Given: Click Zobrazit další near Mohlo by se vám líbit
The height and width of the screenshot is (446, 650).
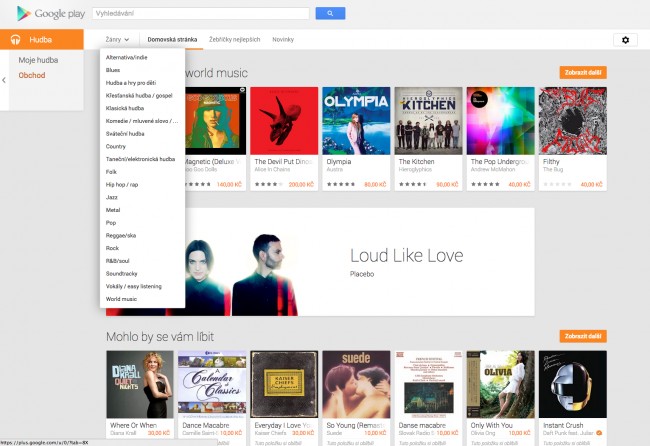Looking at the screenshot, I should (x=583, y=336).
